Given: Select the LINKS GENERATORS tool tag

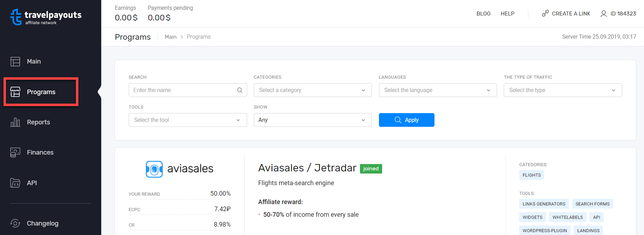Looking at the screenshot, I should [544, 204].
